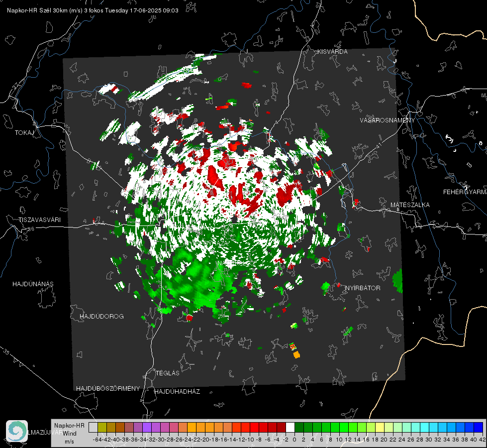
Task: Click the radar title text with date 17-06-2025
Action: [93, 10]
